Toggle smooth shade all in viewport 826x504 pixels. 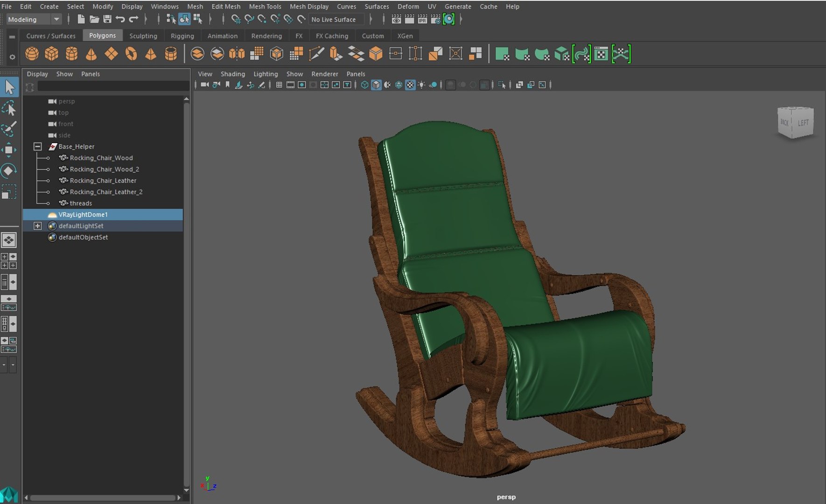tap(376, 85)
